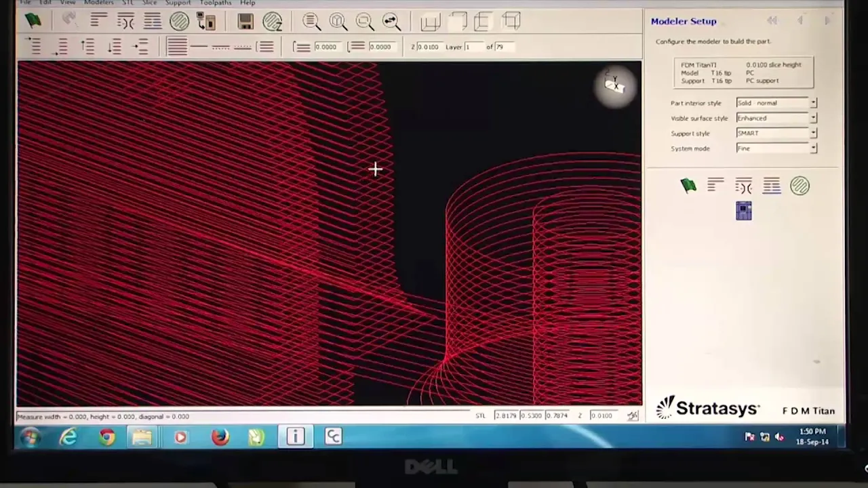Open the Modelers menu
Image resolution: width=868 pixels, height=488 pixels.
[98, 3]
